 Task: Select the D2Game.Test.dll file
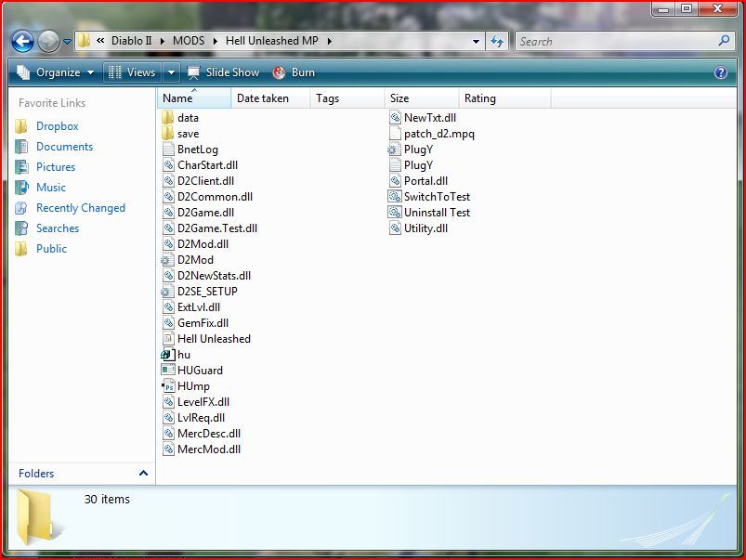tap(210, 228)
